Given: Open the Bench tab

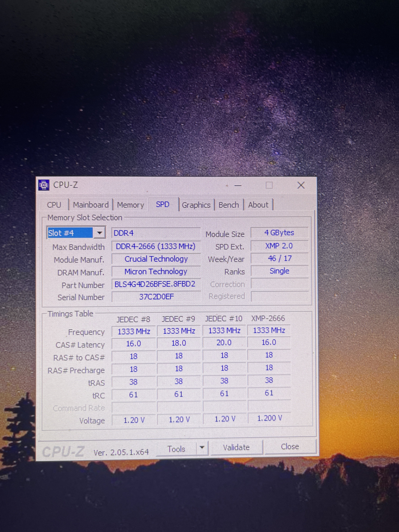Looking at the screenshot, I should [x=229, y=205].
